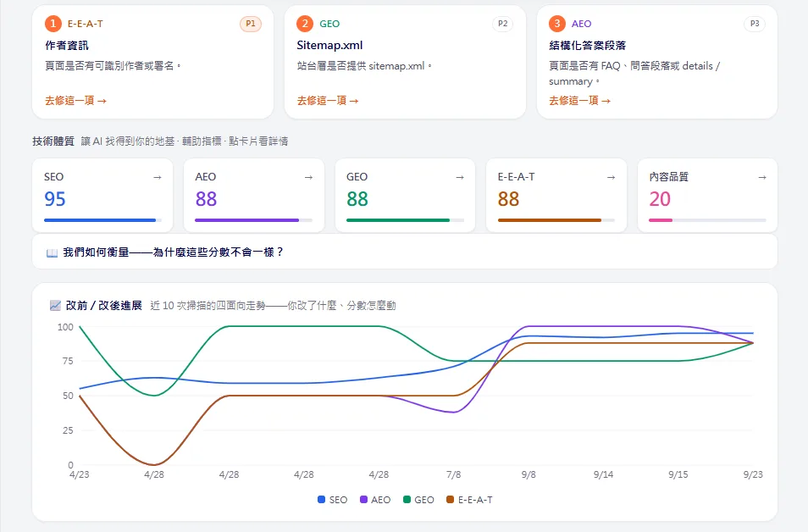Screen dimensions: 808x532
Task: Open E-E-A-T score card arrow icon
Action: pos(612,177)
